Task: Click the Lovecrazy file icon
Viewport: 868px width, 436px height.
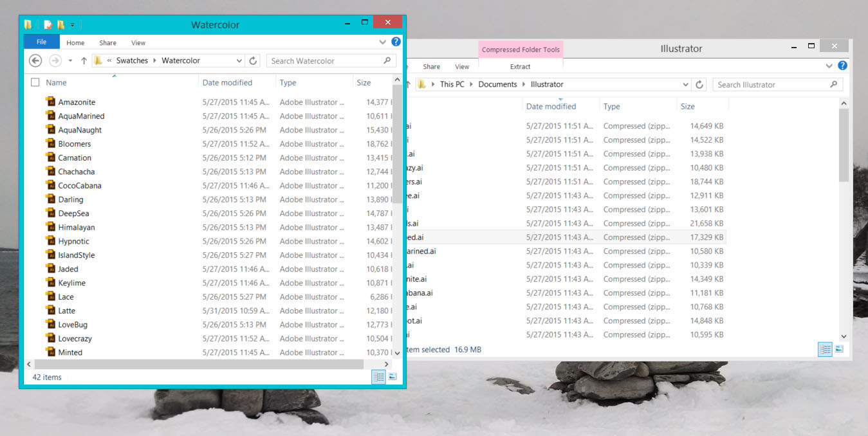Action: [51, 338]
